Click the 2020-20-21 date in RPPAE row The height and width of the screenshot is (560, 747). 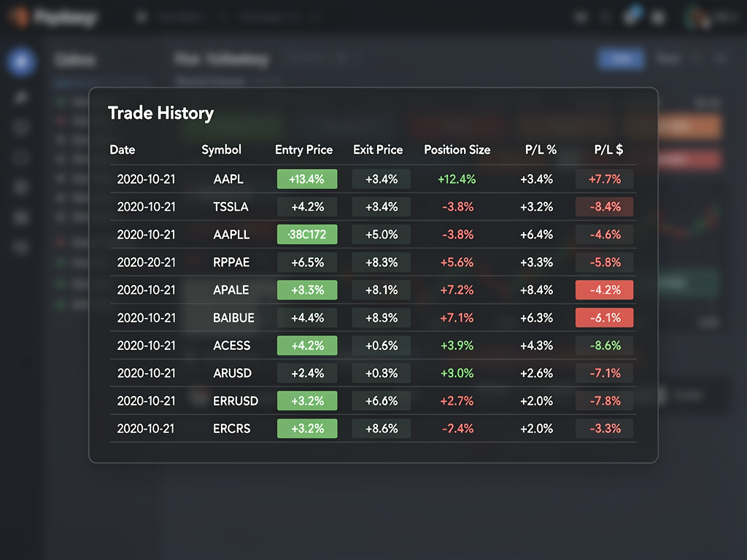(146, 262)
